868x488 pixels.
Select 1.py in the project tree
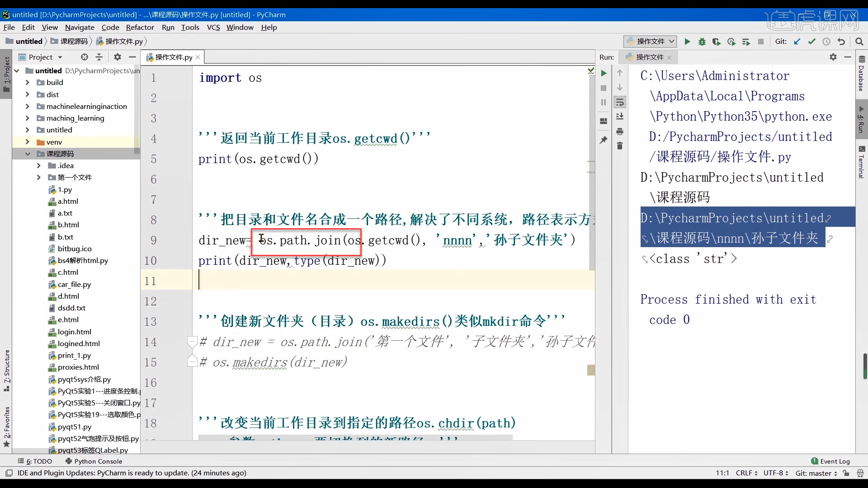click(x=65, y=189)
